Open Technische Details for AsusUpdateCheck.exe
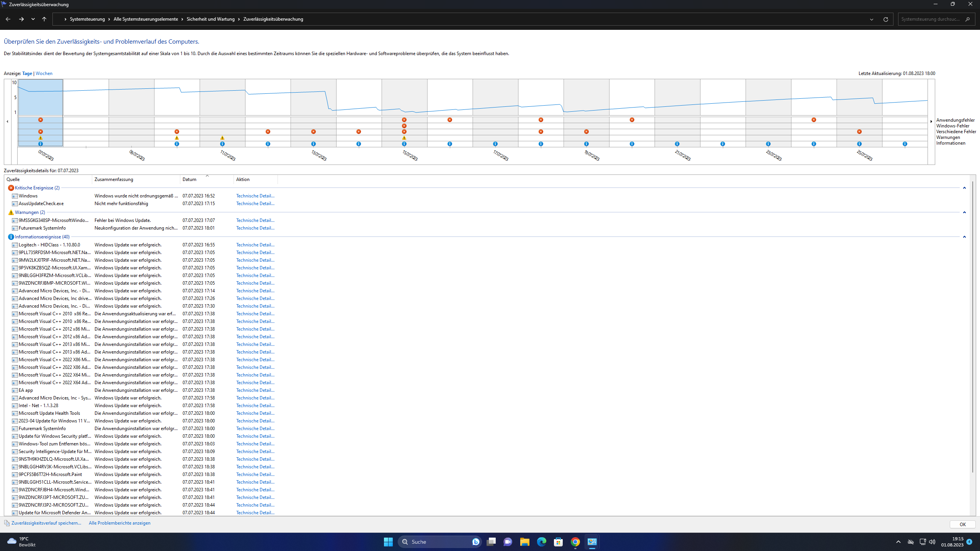980x551 pixels. pyautogui.click(x=255, y=204)
